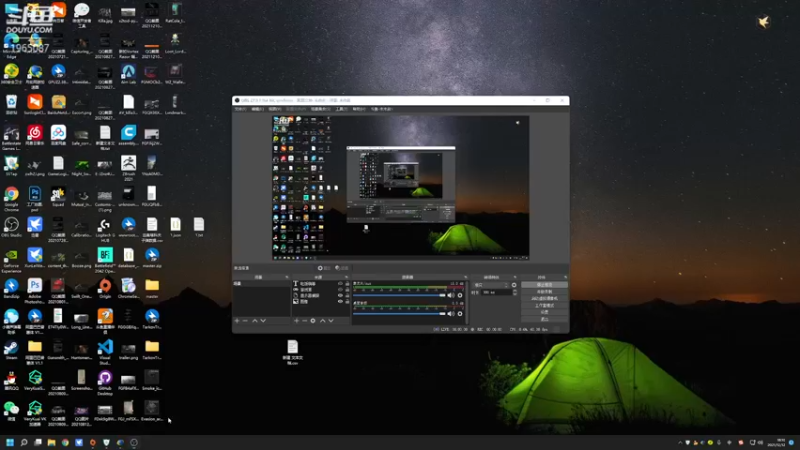Mute the second audio mixer track speaker
The height and width of the screenshot is (450, 800).
[451, 314]
